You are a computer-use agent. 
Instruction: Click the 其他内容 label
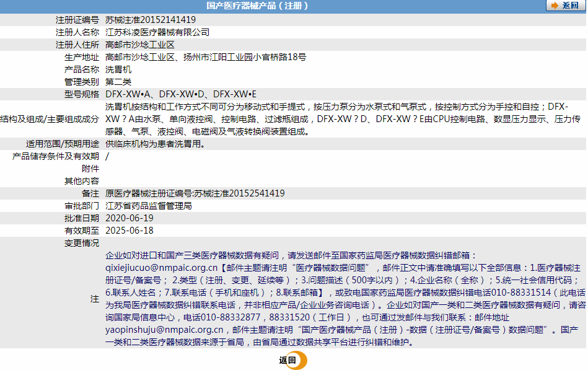pyautogui.click(x=82, y=181)
